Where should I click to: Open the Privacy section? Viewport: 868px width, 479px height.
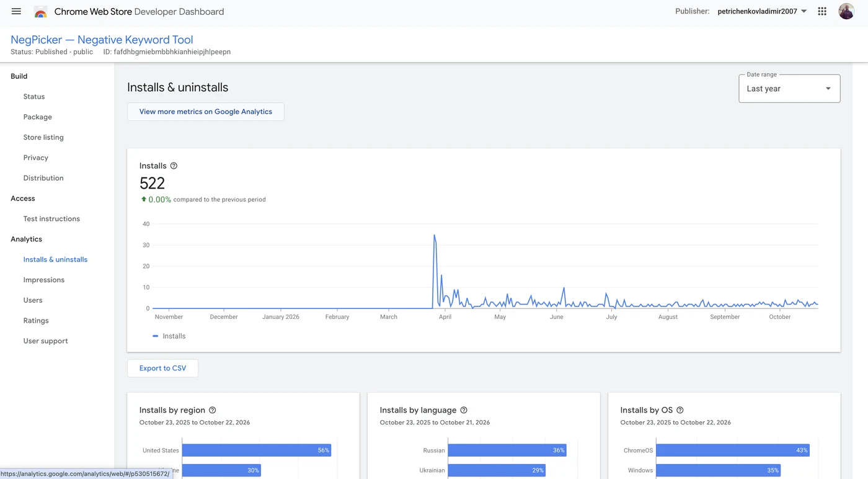pos(36,158)
